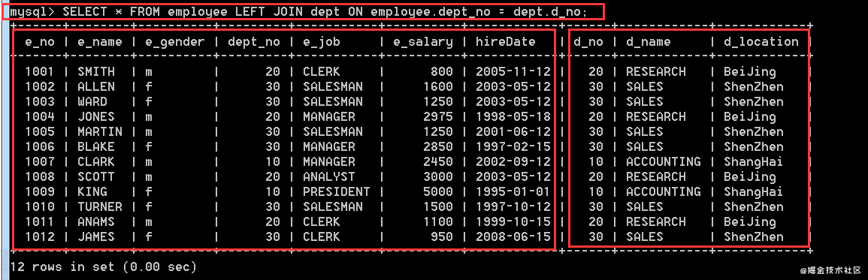Click employee number 1009
The height and width of the screenshot is (280, 868).
(x=40, y=191)
